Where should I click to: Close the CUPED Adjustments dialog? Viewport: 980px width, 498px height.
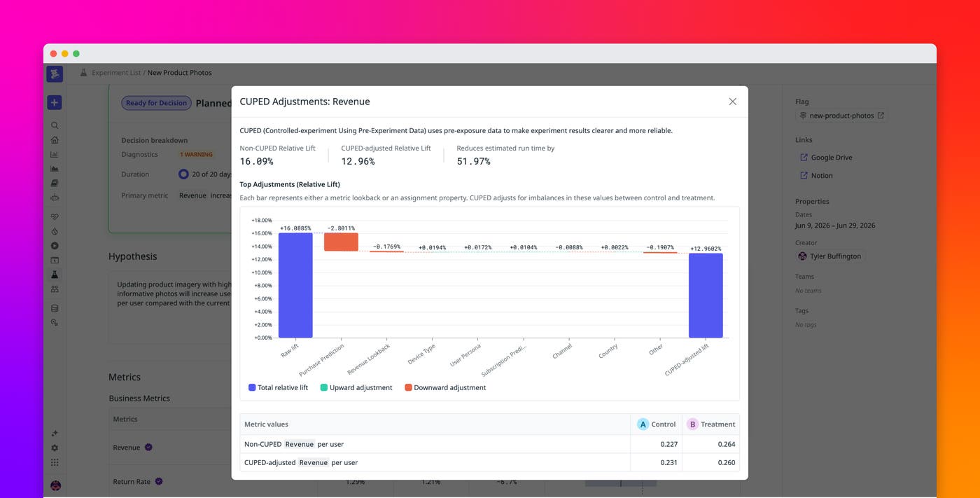732,102
